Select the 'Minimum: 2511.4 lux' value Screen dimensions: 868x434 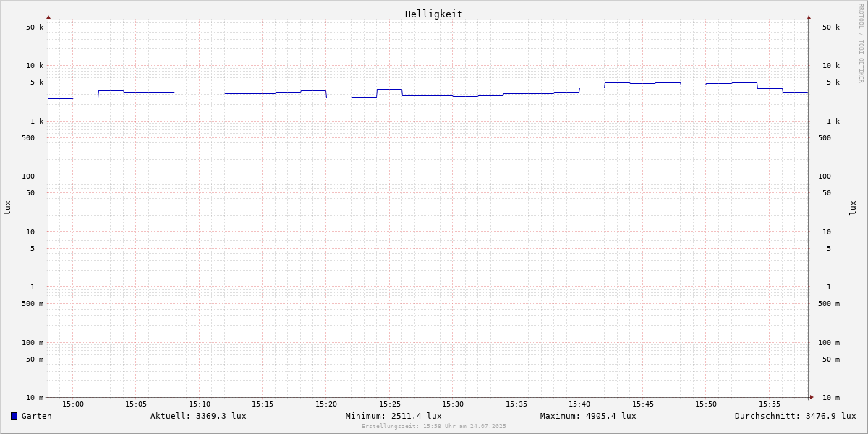(x=393, y=416)
